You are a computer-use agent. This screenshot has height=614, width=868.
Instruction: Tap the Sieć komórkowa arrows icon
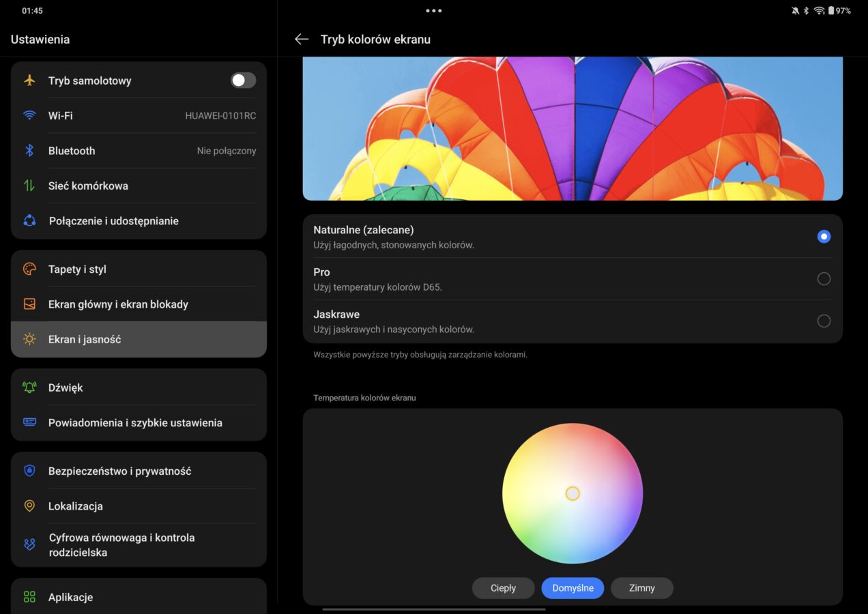[x=29, y=186]
